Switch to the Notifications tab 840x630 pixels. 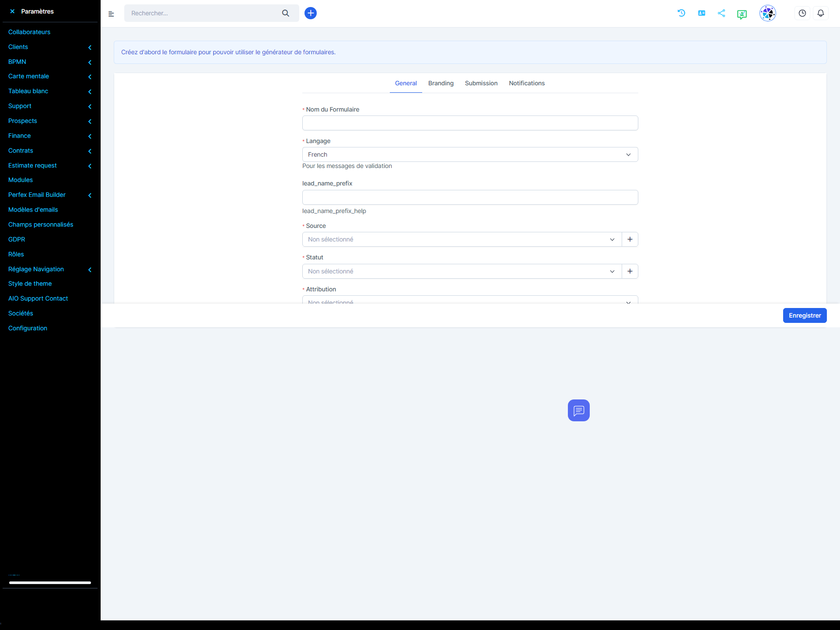tap(527, 83)
